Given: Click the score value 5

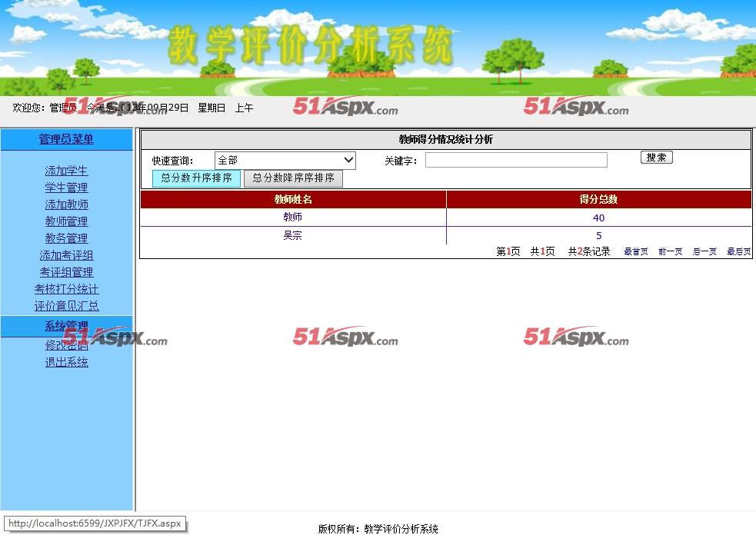Looking at the screenshot, I should (x=599, y=236).
